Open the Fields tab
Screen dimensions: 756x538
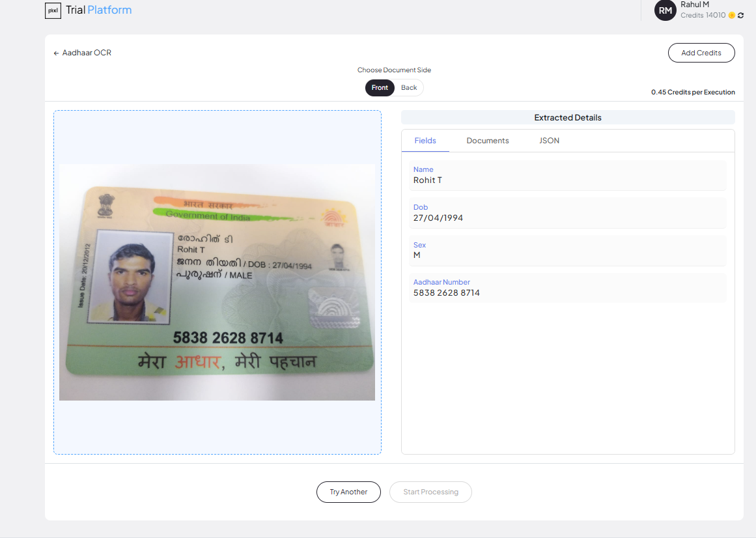click(x=425, y=140)
